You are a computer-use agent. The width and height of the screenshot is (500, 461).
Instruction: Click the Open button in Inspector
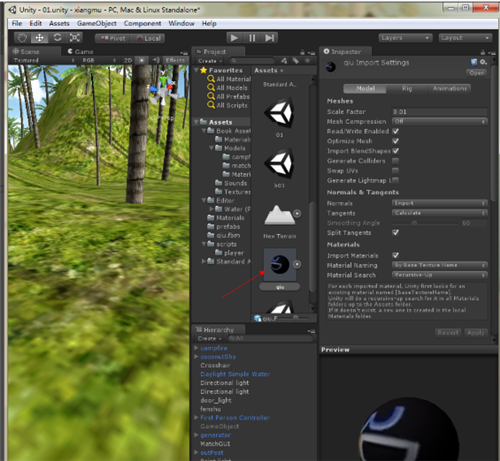pyautogui.click(x=476, y=73)
